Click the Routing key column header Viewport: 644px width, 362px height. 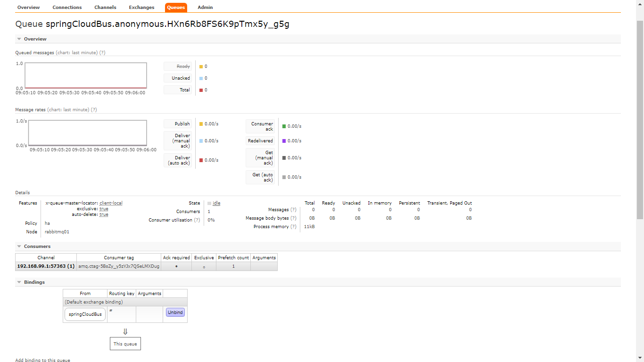point(122,294)
